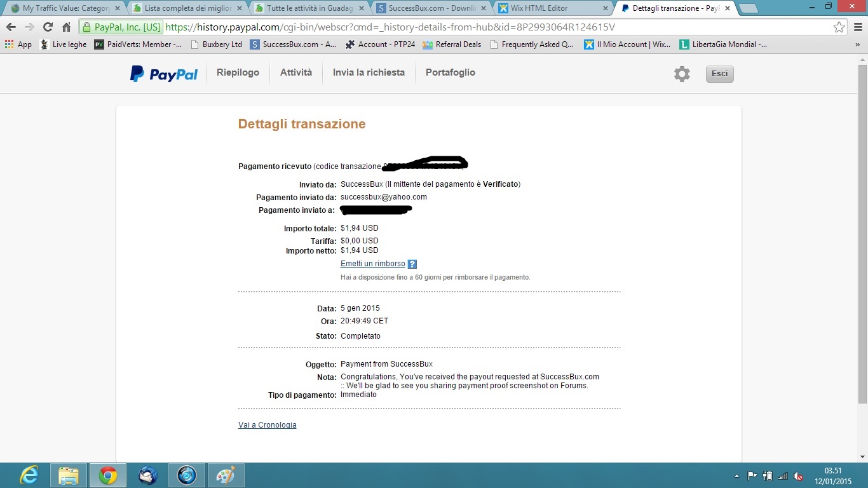Click the page vertical scrollbar thumb

(862, 233)
